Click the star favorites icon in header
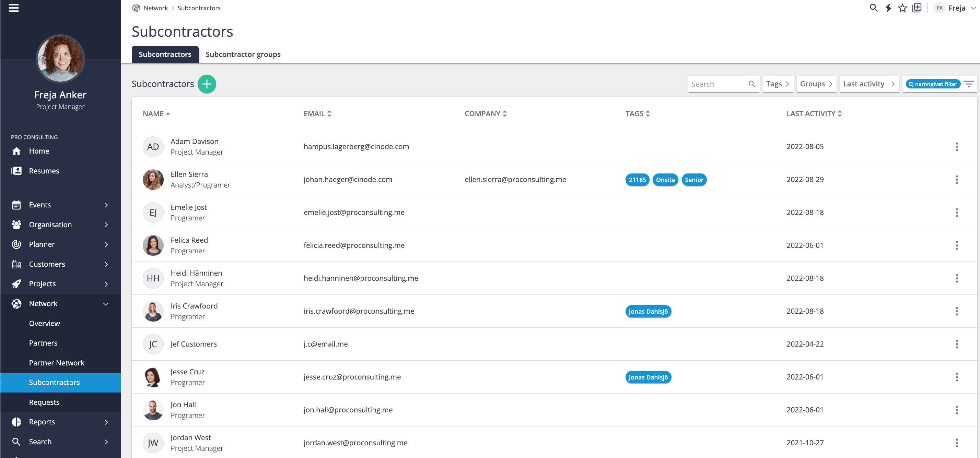The height and width of the screenshot is (458, 980). 902,8
